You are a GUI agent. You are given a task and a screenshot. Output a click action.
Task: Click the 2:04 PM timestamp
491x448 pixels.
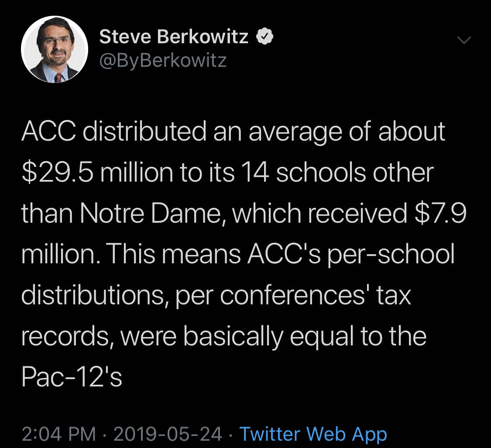point(59,434)
